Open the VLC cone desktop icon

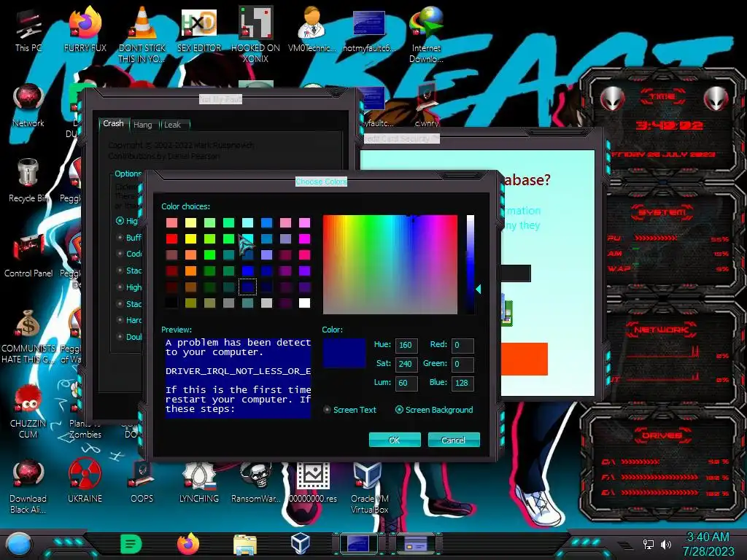coord(142,34)
